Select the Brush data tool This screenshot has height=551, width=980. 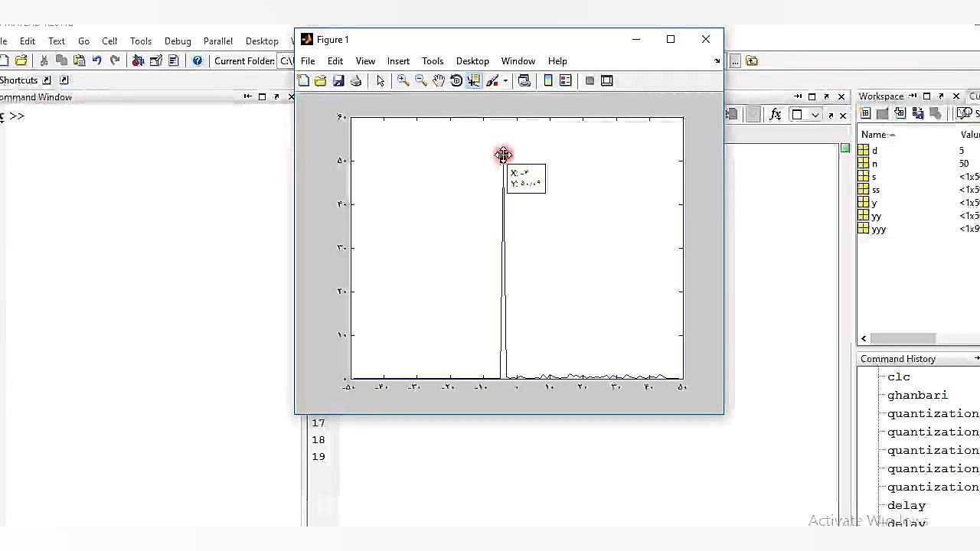point(492,80)
